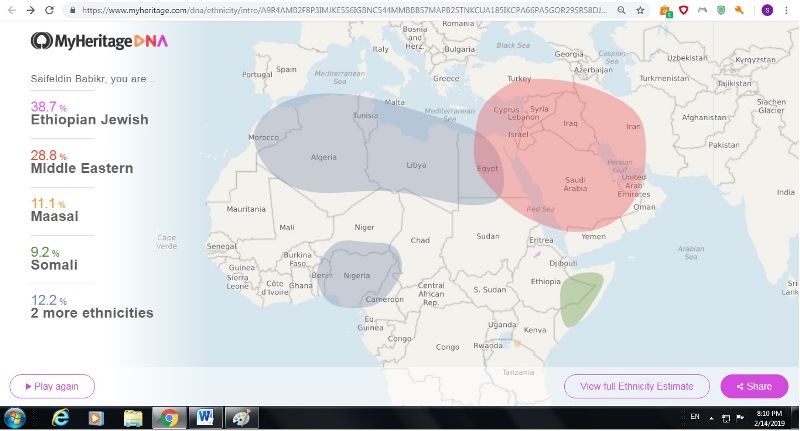Select the 38.7% Ethiopian Jewish entry
This screenshot has width=800, height=431.
89,113
